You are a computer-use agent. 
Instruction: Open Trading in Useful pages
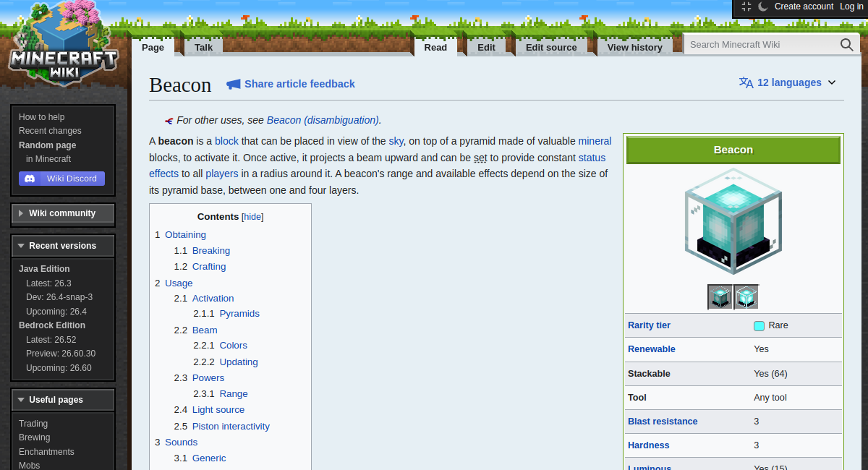pos(33,424)
